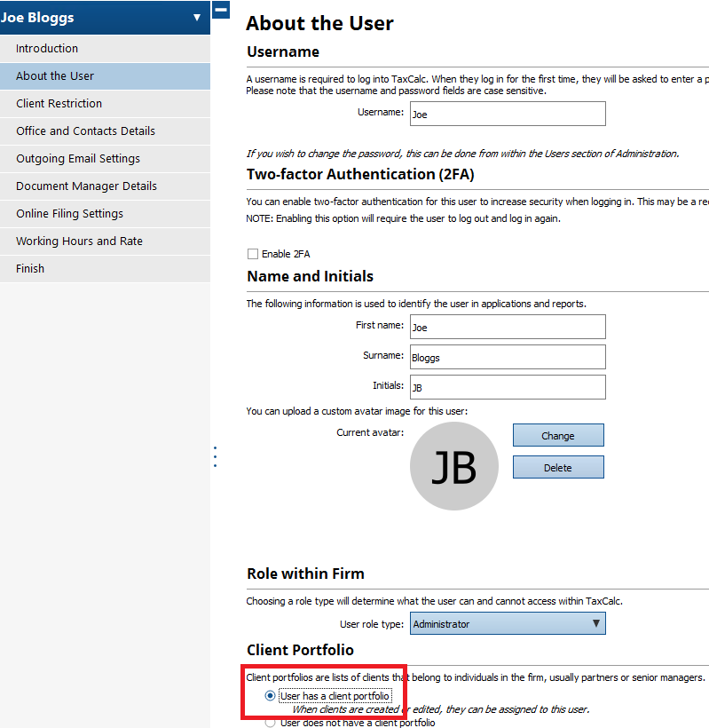This screenshot has height=728, width=709.
Task: Navigate to Outgoing Email Settings
Action: [x=78, y=159]
